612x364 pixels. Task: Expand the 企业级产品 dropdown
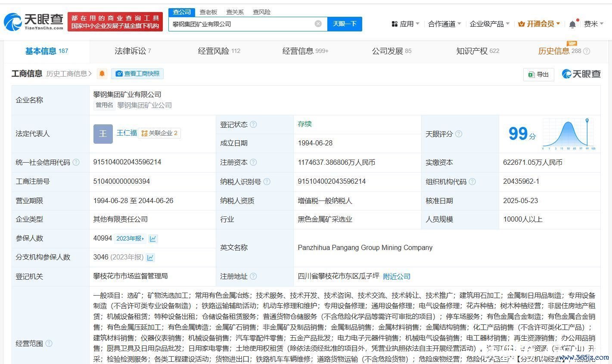coord(490,24)
